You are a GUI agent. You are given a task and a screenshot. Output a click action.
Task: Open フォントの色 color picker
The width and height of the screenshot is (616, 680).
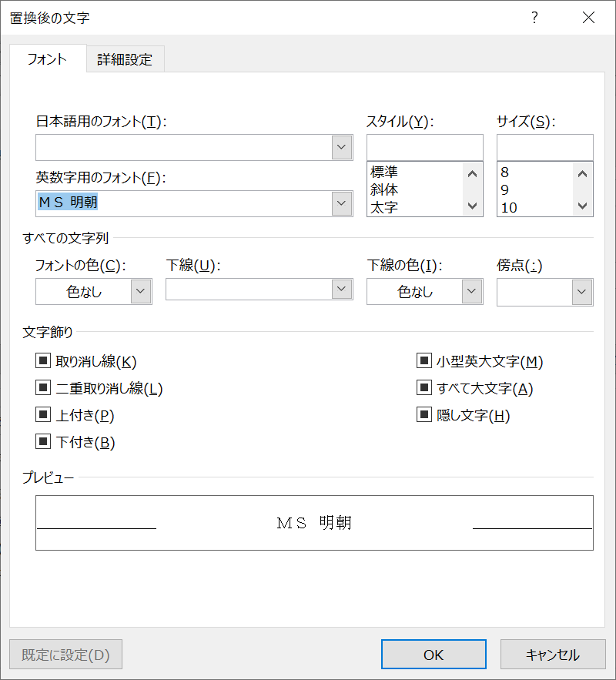click(x=94, y=291)
